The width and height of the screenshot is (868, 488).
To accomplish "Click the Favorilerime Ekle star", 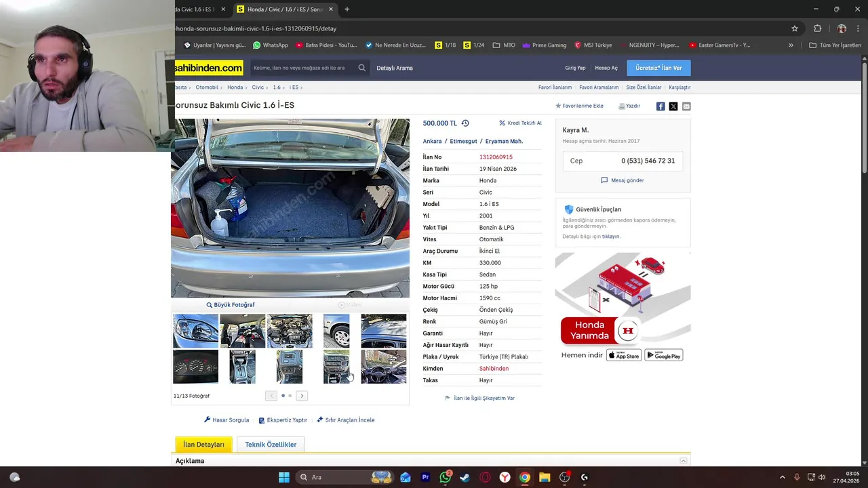I will coord(558,106).
